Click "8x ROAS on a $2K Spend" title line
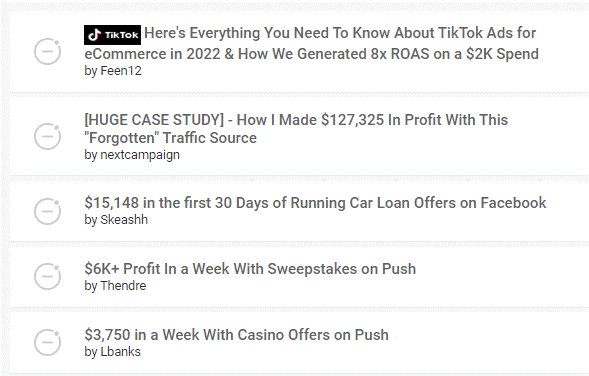Viewport: 589px width, 376px height. [x=455, y=54]
